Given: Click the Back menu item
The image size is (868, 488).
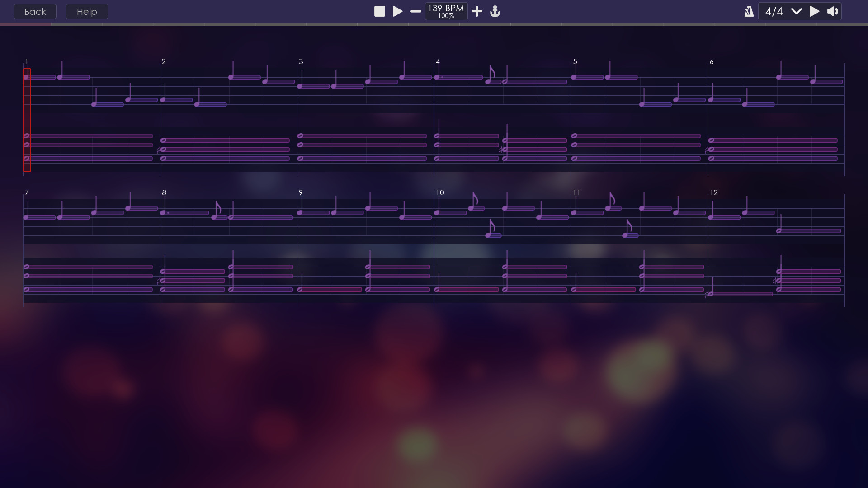Looking at the screenshot, I should tap(34, 11).
